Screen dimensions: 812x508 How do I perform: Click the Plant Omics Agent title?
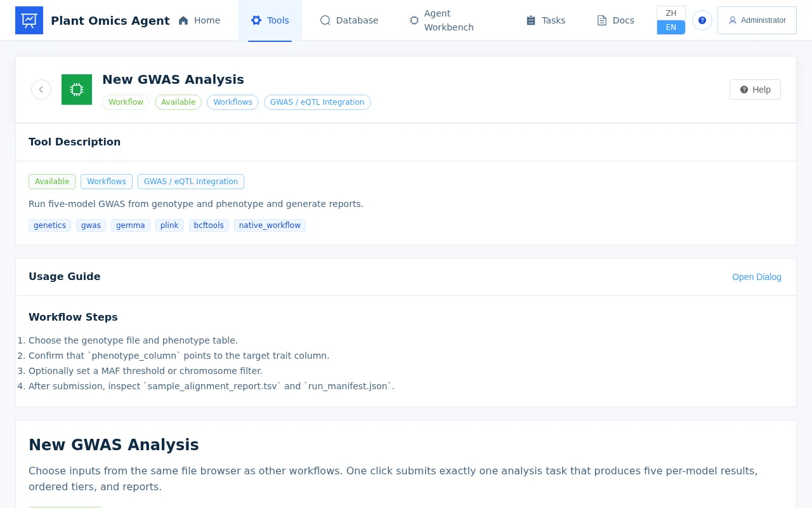coord(110,20)
